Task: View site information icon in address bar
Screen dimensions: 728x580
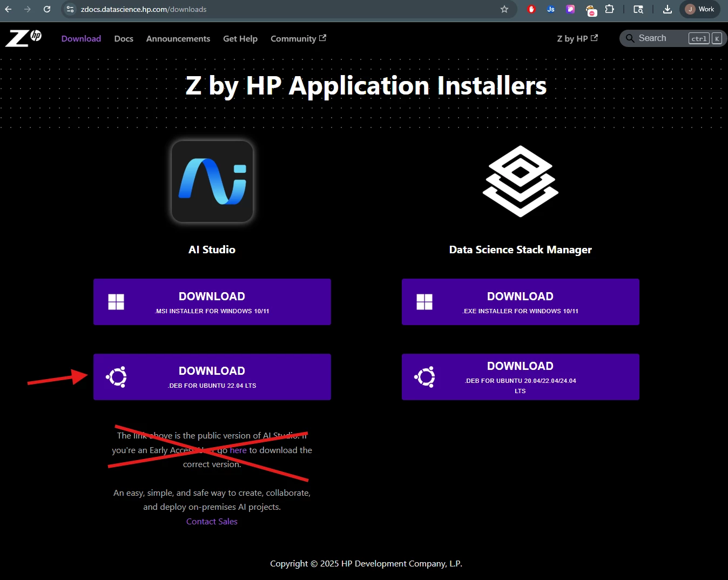Action: pyautogui.click(x=70, y=9)
